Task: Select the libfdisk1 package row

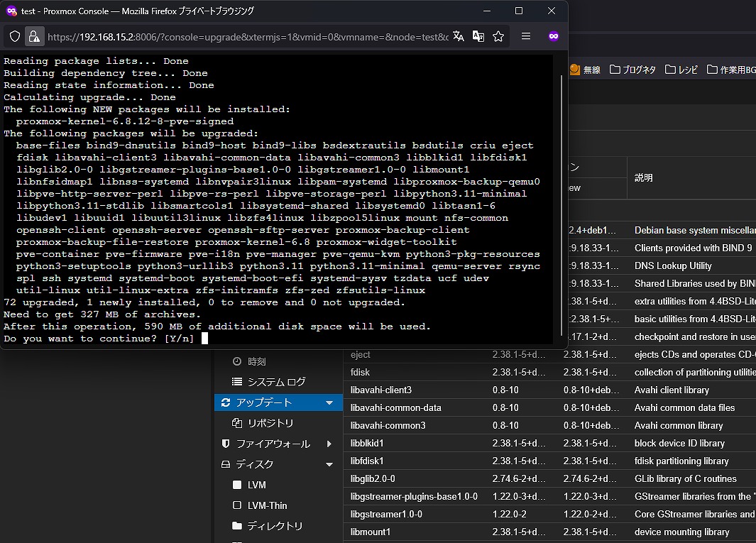Action: (x=549, y=461)
